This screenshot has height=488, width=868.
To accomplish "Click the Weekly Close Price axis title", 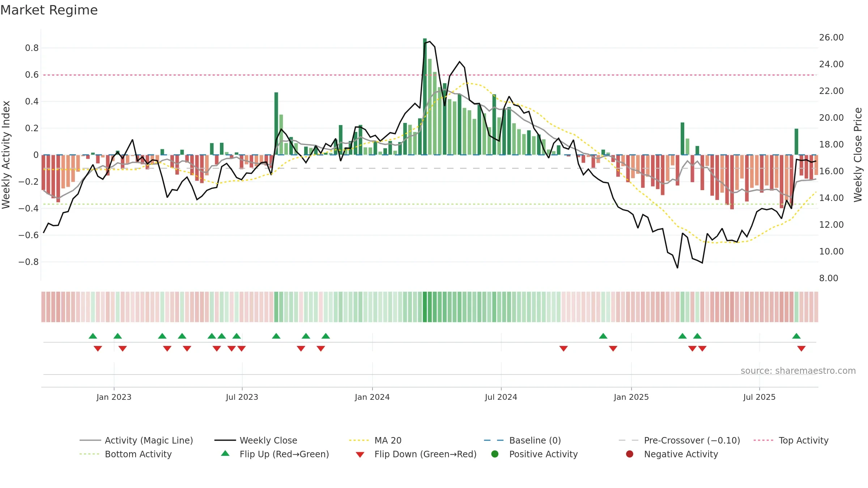I will (858, 155).
